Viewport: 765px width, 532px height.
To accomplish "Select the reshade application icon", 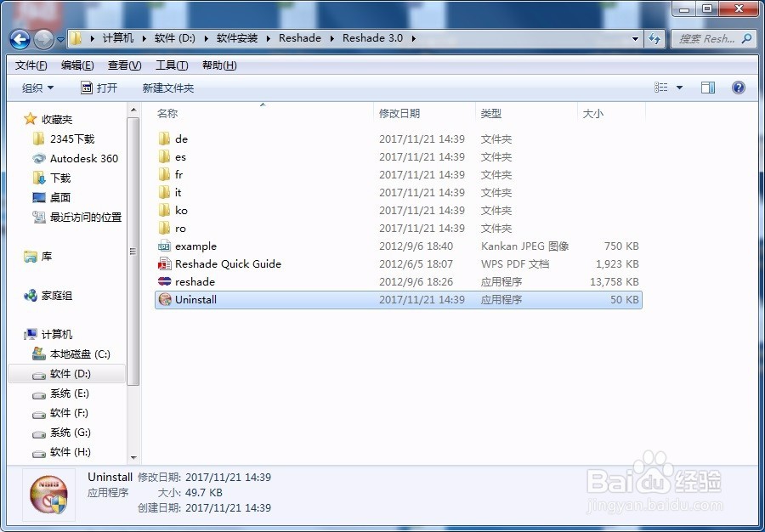I will pos(164,282).
